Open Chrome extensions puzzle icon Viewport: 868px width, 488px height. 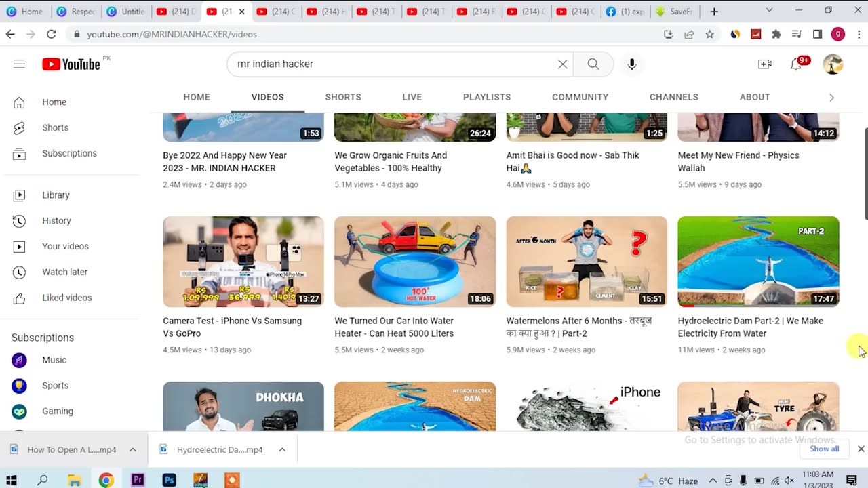(x=776, y=34)
